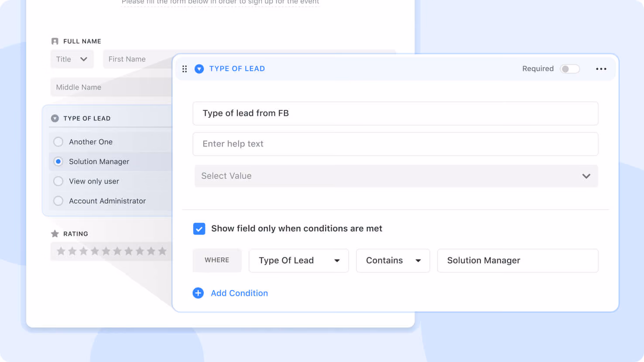Click the TYPE OF LEAD panel title
The width and height of the screenshot is (644, 362).
click(237, 69)
